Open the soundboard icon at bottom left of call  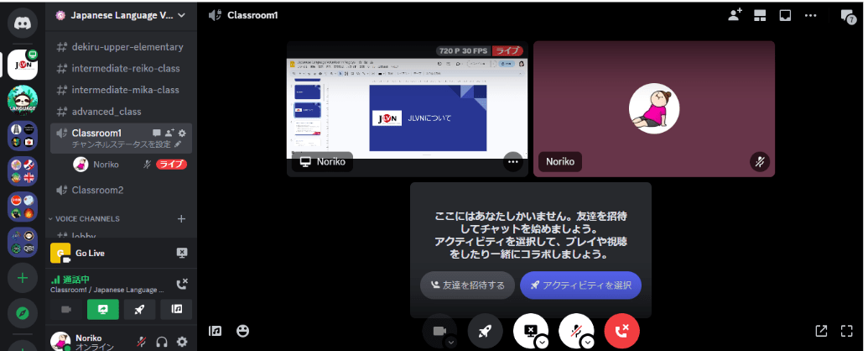pyautogui.click(x=216, y=331)
